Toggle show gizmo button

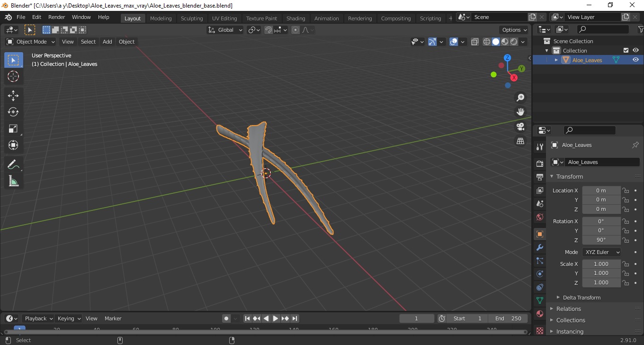432,42
